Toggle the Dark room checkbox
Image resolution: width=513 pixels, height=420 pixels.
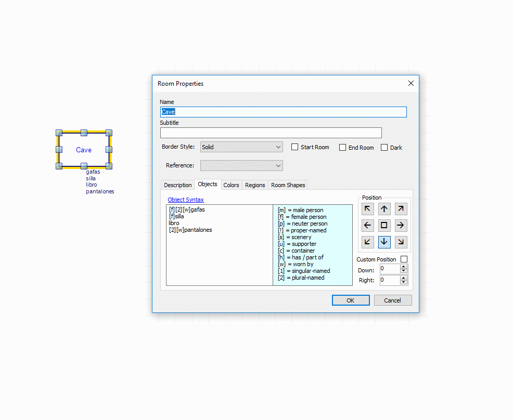pos(384,148)
